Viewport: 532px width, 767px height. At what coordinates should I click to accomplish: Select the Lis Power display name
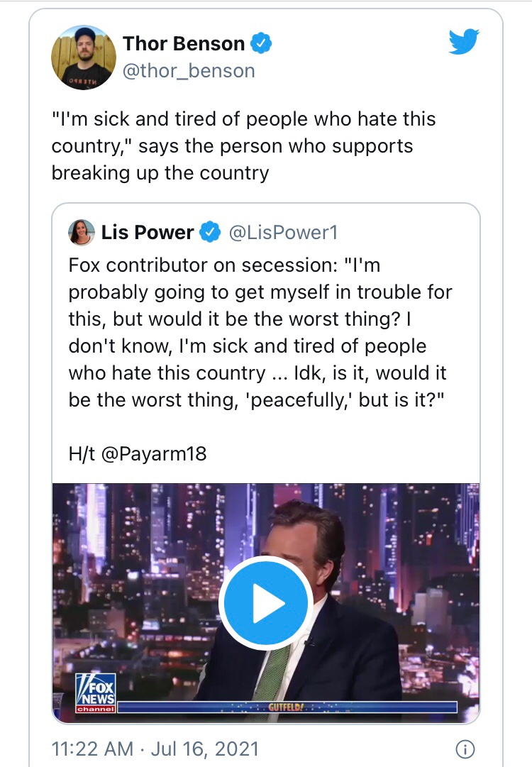tap(148, 232)
